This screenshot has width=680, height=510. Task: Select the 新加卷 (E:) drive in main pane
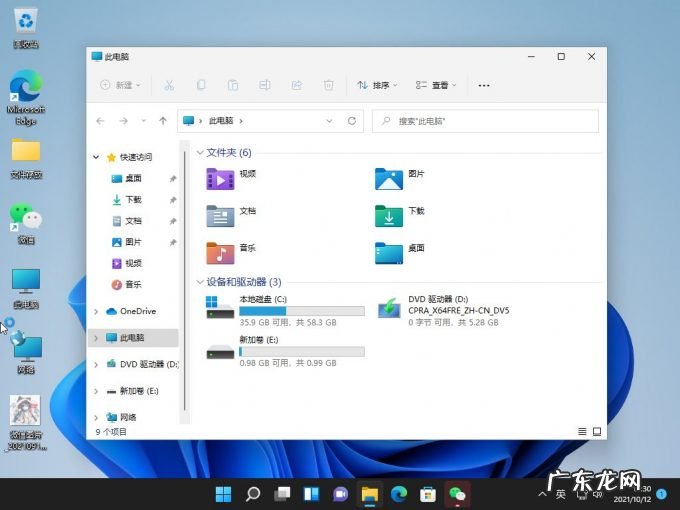click(x=285, y=351)
